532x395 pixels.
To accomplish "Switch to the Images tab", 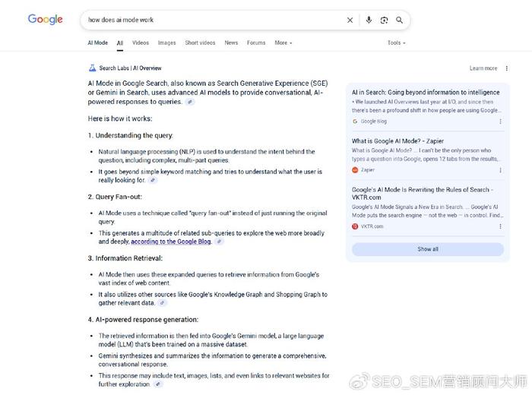I will (166, 43).
